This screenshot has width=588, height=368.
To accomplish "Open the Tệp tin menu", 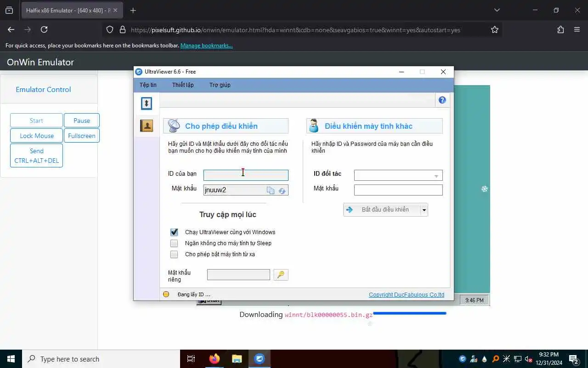I will [148, 85].
